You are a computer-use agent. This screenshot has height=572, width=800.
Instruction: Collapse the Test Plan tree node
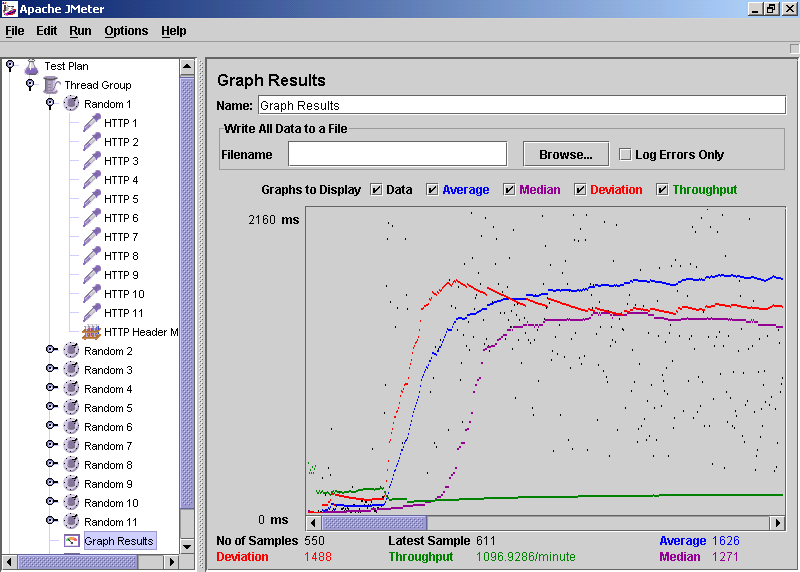point(10,65)
